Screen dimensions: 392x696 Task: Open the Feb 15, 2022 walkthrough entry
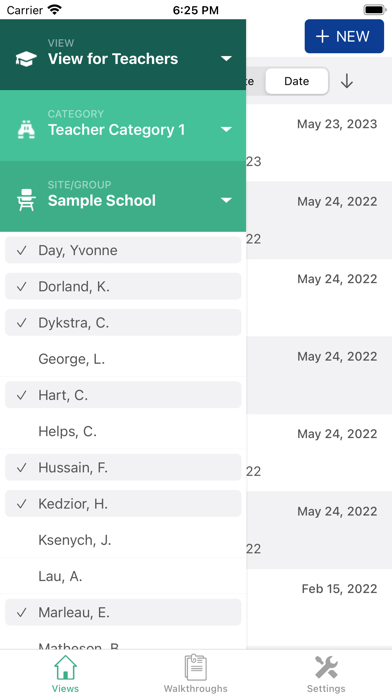coord(319,608)
